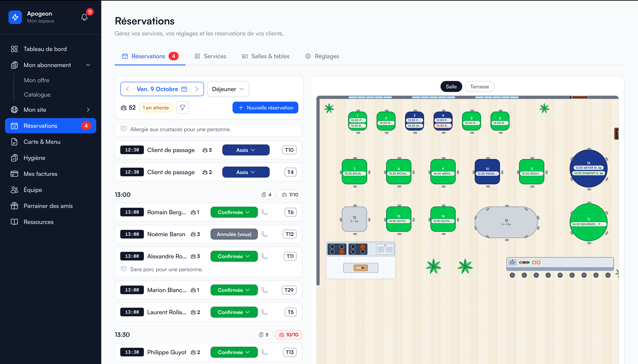Viewport: 638px width, 364px height.
Task: Open Confirmée status for Romain Berg
Action: tap(234, 212)
